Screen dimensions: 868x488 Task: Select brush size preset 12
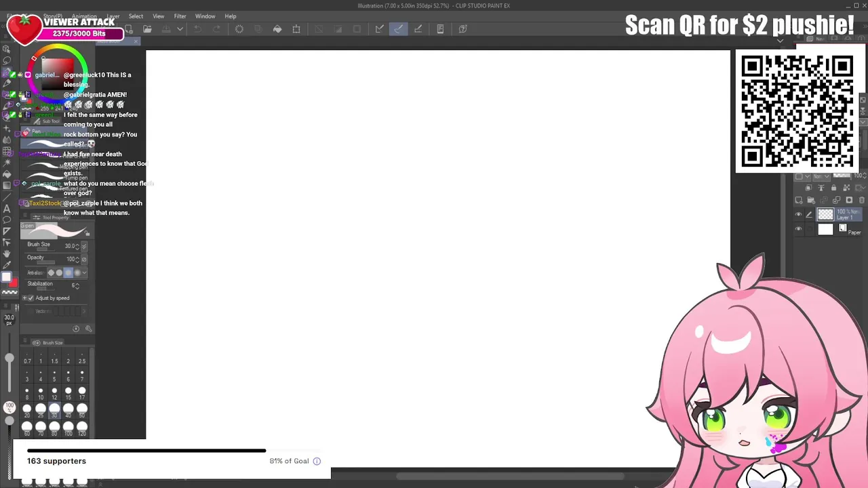(x=54, y=394)
